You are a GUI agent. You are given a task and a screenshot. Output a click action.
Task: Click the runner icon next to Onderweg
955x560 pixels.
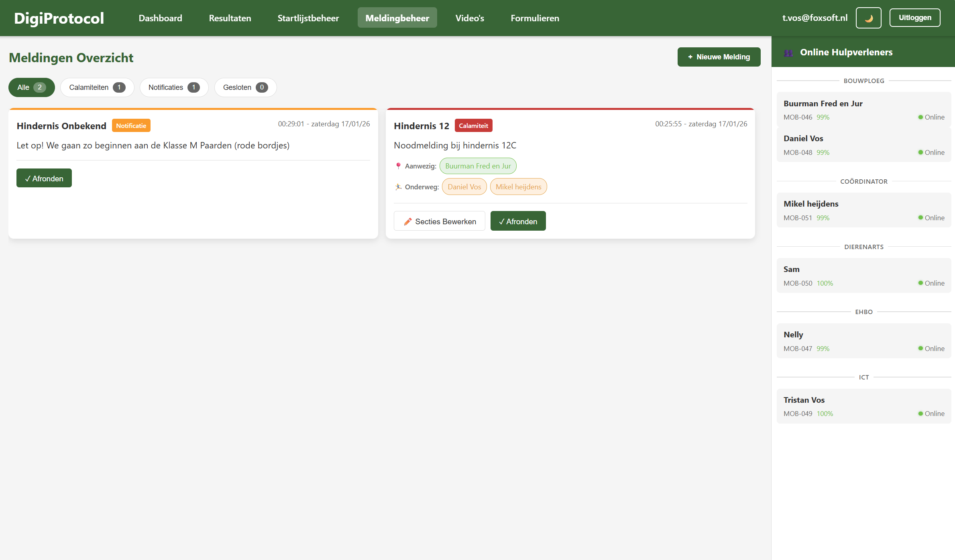[398, 187]
